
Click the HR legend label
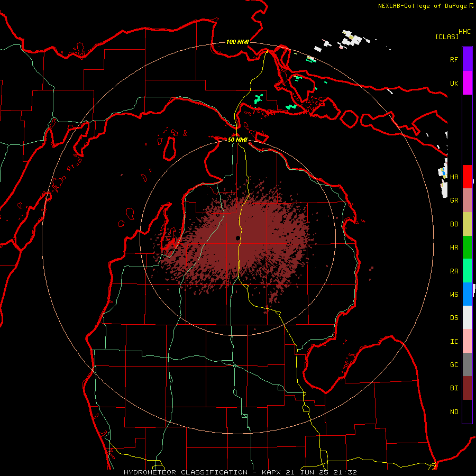tap(454, 248)
